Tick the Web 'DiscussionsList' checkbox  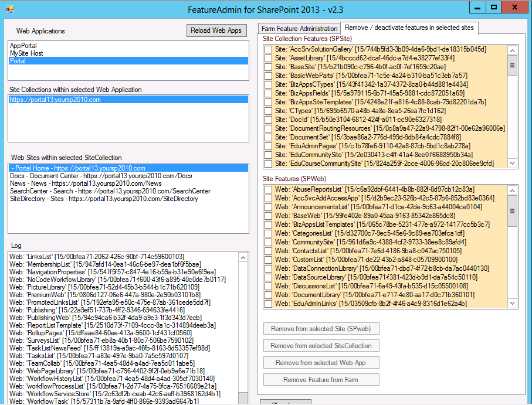click(269, 287)
